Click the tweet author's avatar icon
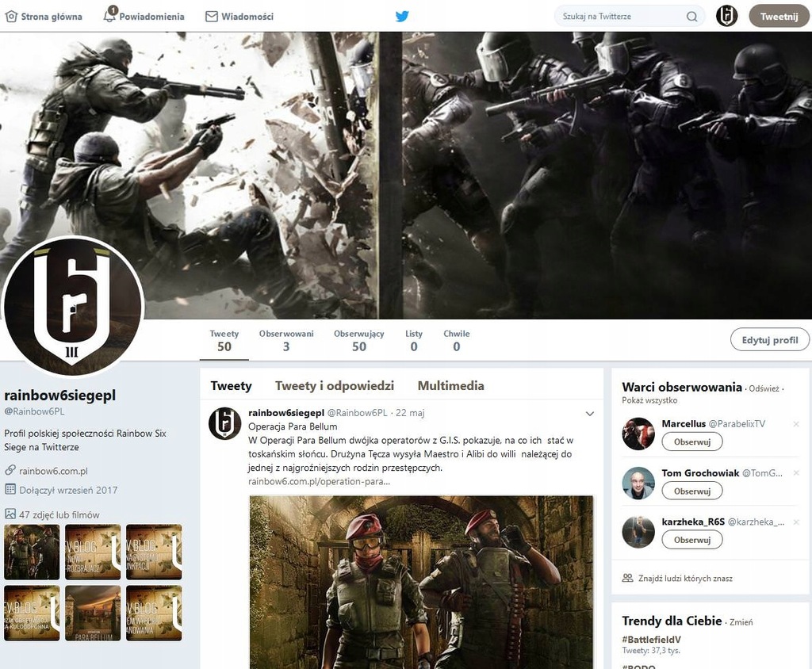 tap(224, 423)
